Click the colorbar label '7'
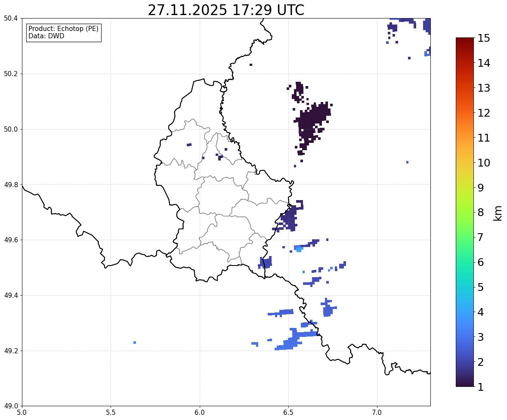The height and width of the screenshot is (420, 507). tap(480, 237)
